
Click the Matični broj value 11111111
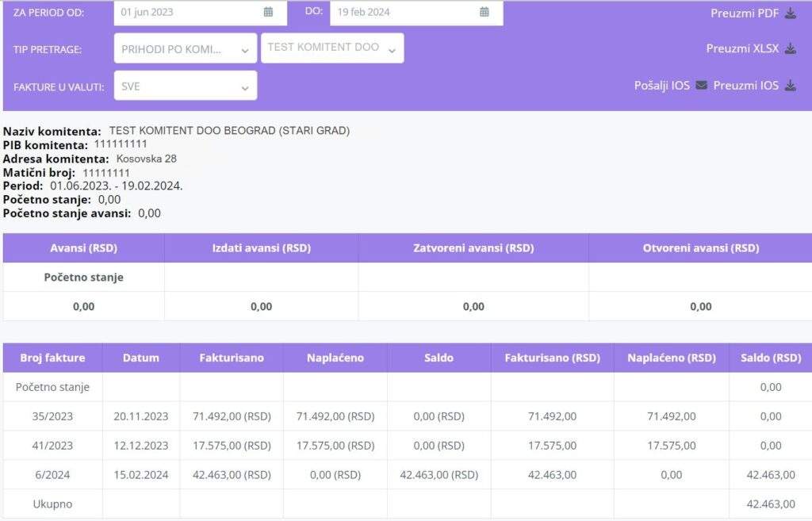(x=106, y=172)
